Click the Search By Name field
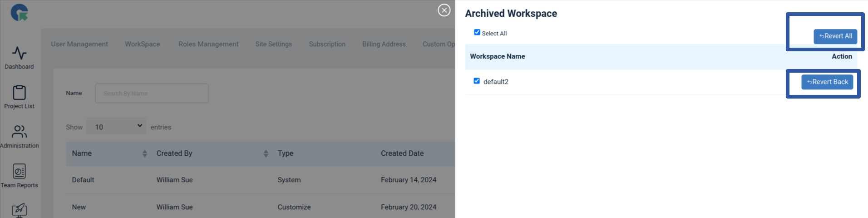The width and height of the screenshot is (868, 218). coord(152,93)
